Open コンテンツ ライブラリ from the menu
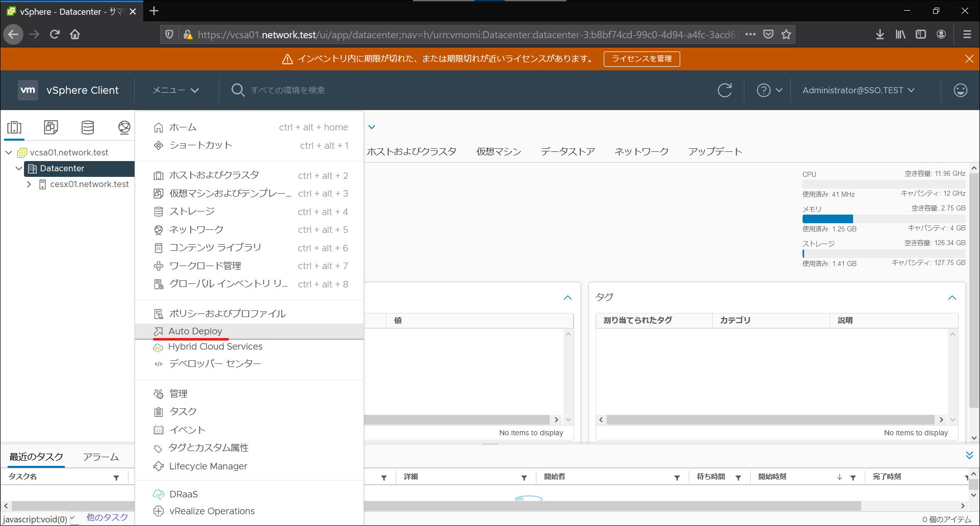 [250, 248]
